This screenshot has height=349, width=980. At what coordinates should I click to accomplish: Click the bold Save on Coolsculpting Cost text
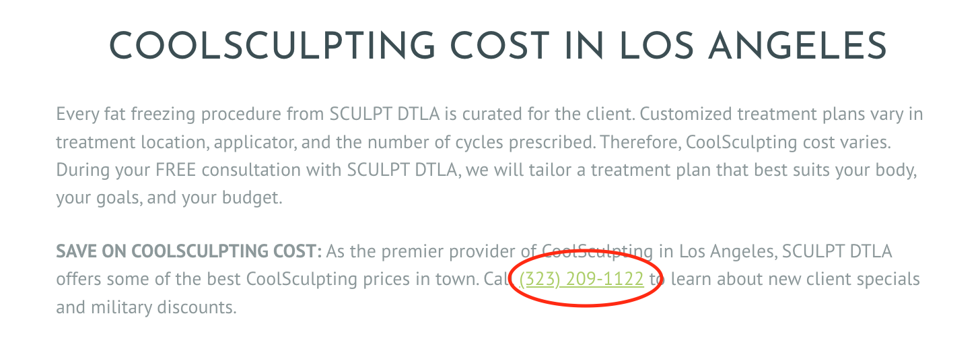coord(190,252)
